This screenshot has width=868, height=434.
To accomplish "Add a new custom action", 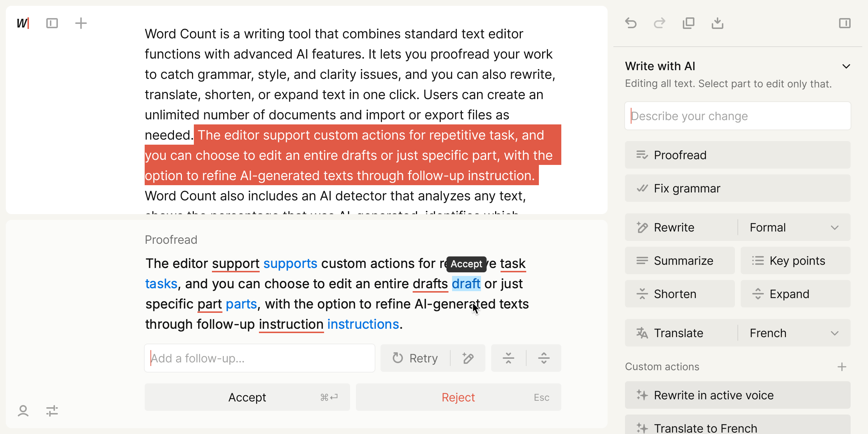I will (x=842, y=367).
